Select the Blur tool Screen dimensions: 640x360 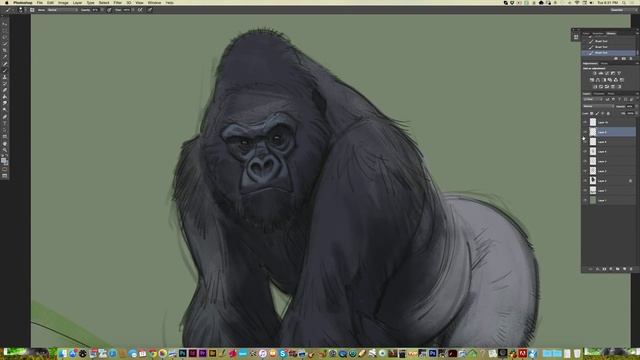(x=5, y=102)
